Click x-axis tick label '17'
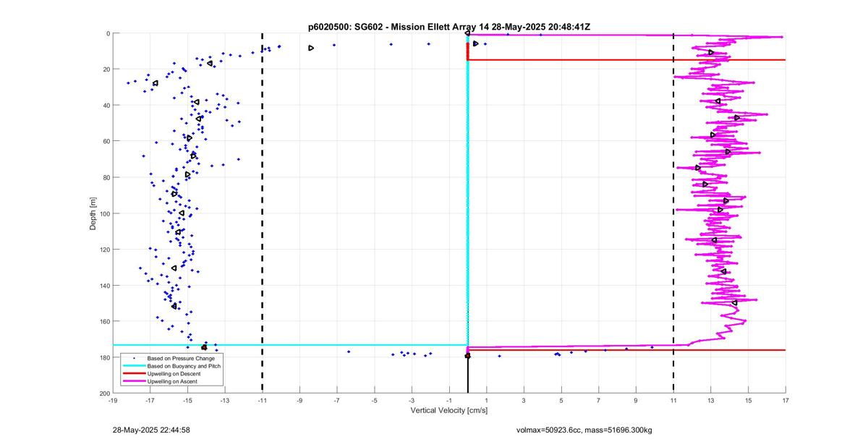 tap(786, 400)
